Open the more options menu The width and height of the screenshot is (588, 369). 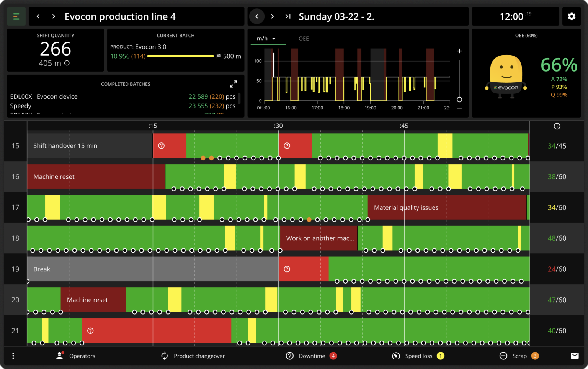click(13, 356)
